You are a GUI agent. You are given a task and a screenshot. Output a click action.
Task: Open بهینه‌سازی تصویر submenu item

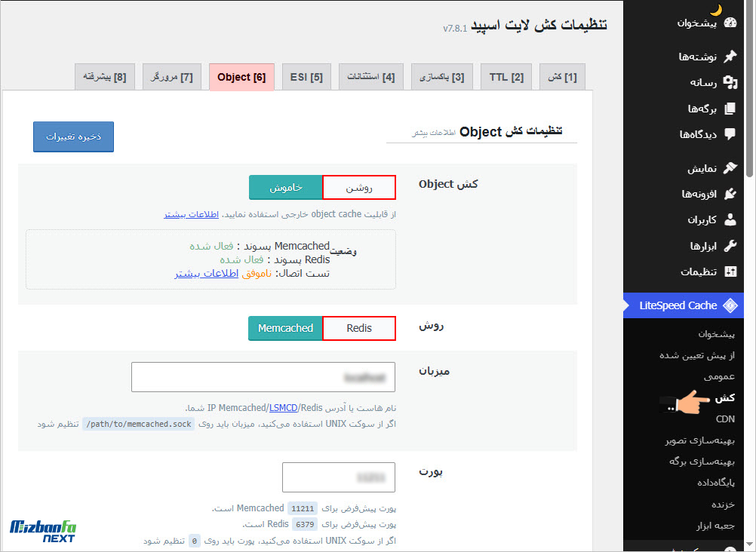(700, 440)
